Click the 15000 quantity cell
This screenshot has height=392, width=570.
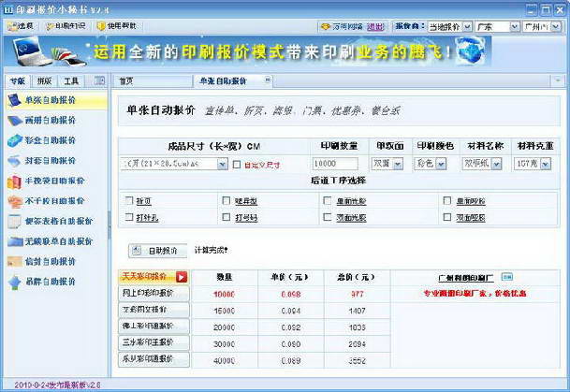pyautogui.click(x=224, y=311)
